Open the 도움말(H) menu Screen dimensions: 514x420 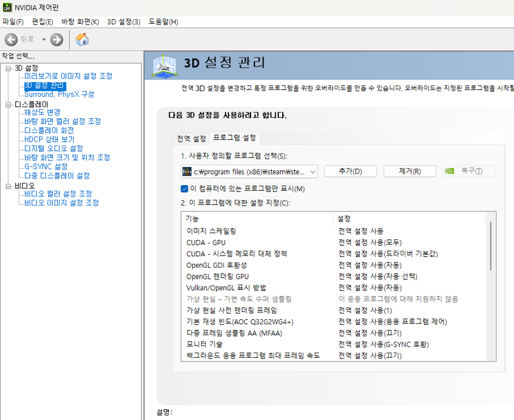coord(163,22)
